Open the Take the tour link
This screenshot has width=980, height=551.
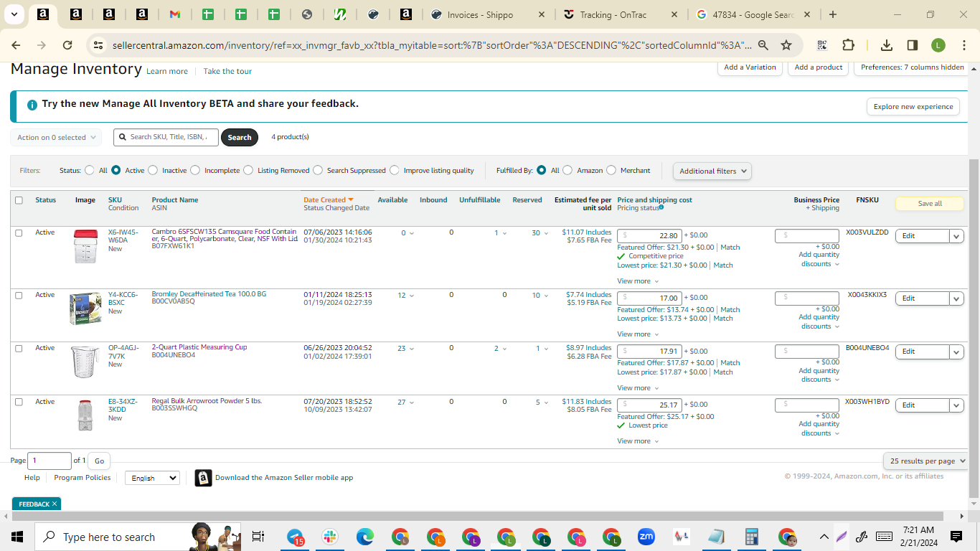point(227,71)
